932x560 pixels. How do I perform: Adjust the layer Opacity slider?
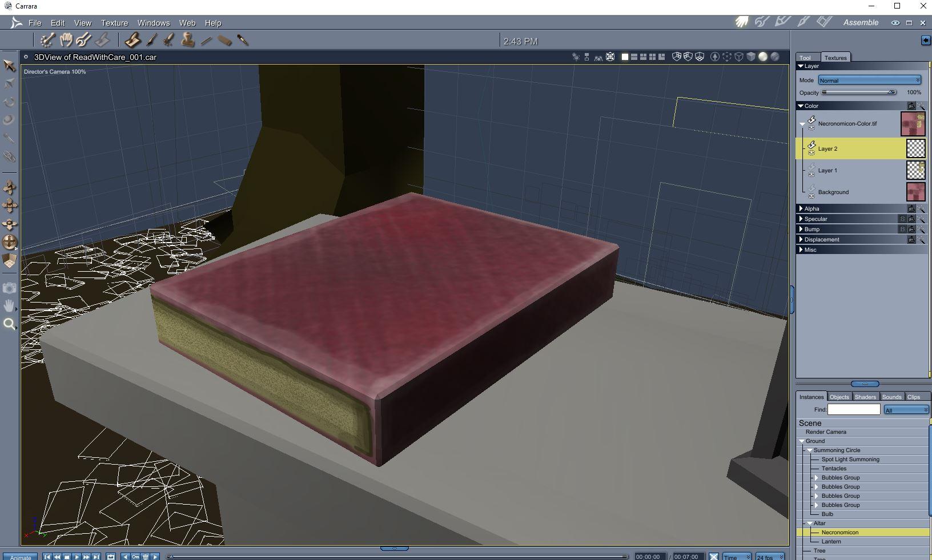859,92
